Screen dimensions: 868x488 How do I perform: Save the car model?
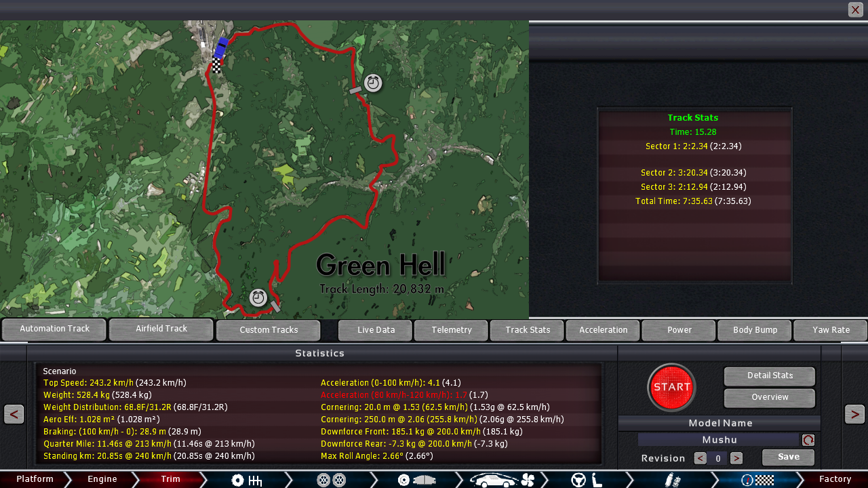788,457
